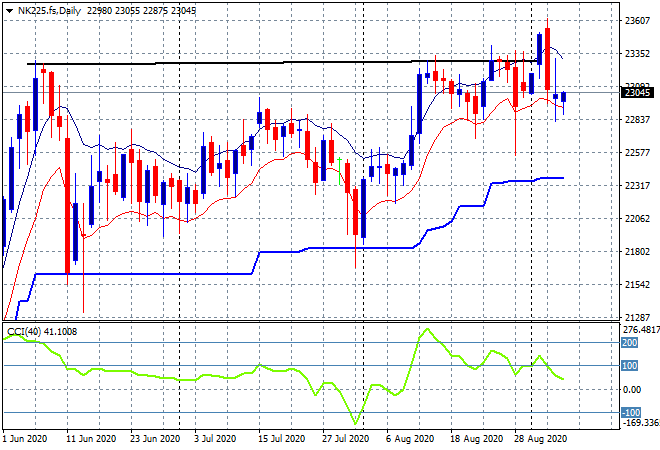This screenshot has width=660, height=450.
Task: Click the 28 Aug 2020 date label
Action: 540,439
